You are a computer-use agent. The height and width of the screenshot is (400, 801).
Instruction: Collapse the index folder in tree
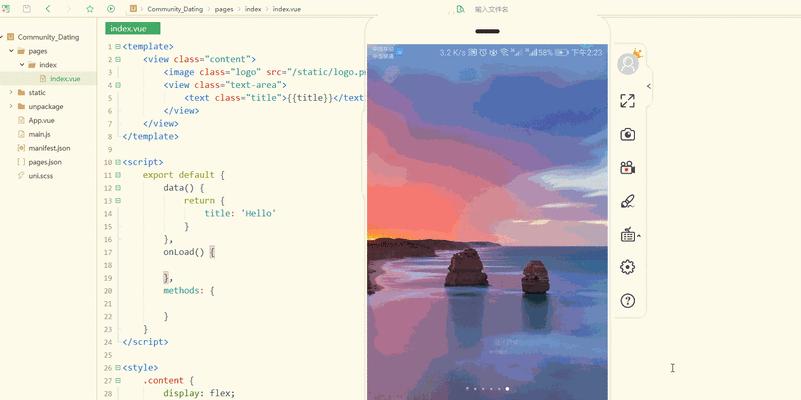(22, 65)
